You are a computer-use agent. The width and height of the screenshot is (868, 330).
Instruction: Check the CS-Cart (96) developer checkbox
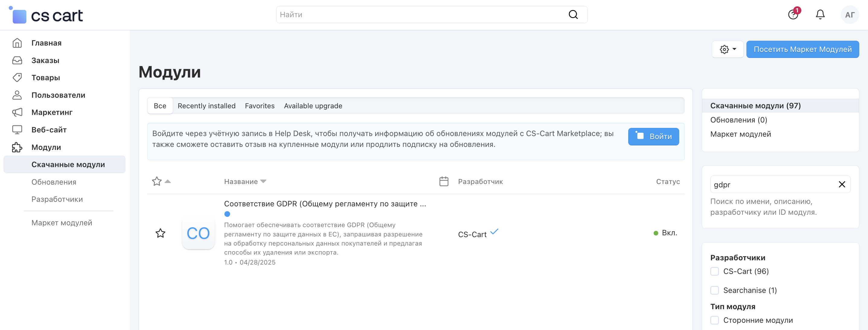714,271
